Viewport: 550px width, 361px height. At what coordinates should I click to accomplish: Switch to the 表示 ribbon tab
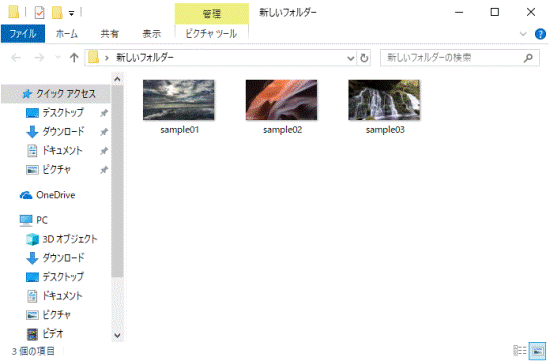pos(152,34)
